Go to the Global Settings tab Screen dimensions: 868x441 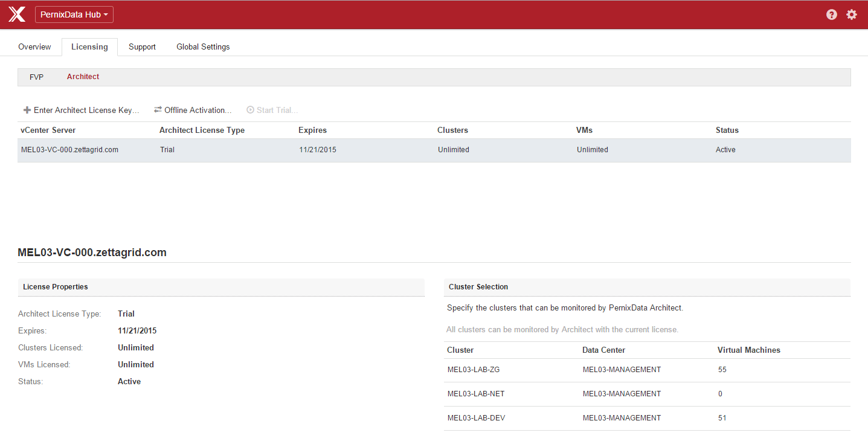[x=203, y=47]
